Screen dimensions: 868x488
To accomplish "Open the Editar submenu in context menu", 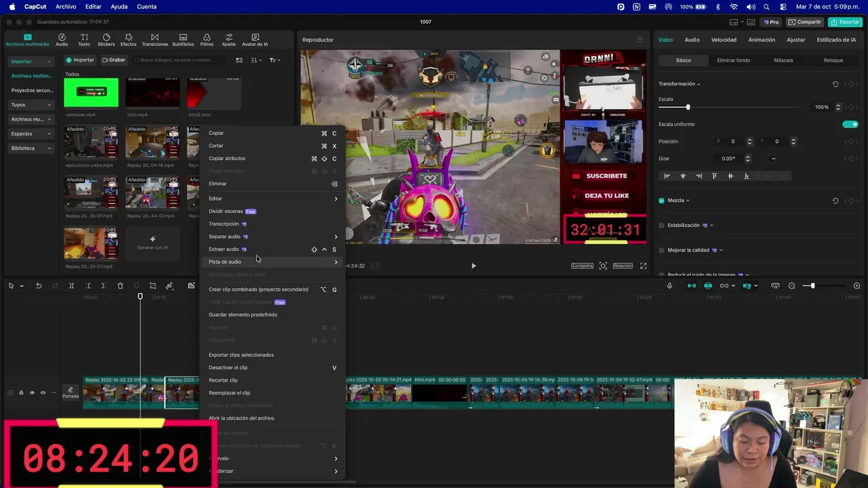I will click(273, 199).
